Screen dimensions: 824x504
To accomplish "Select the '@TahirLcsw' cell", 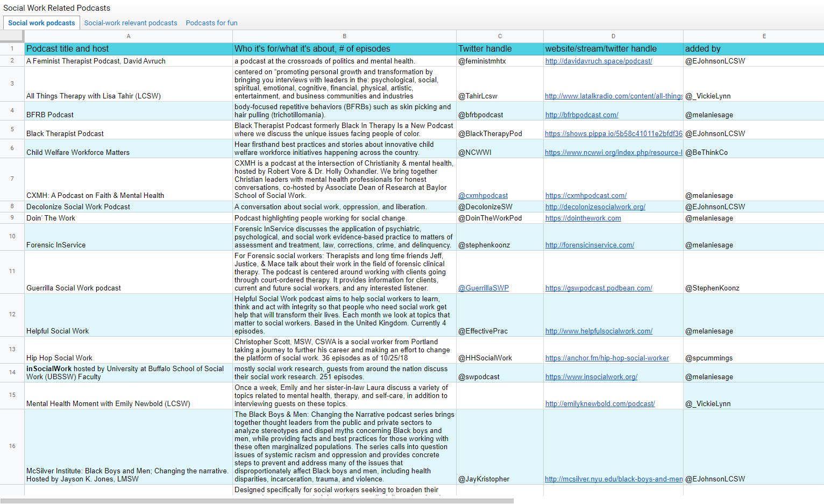I will pos(500,84).
